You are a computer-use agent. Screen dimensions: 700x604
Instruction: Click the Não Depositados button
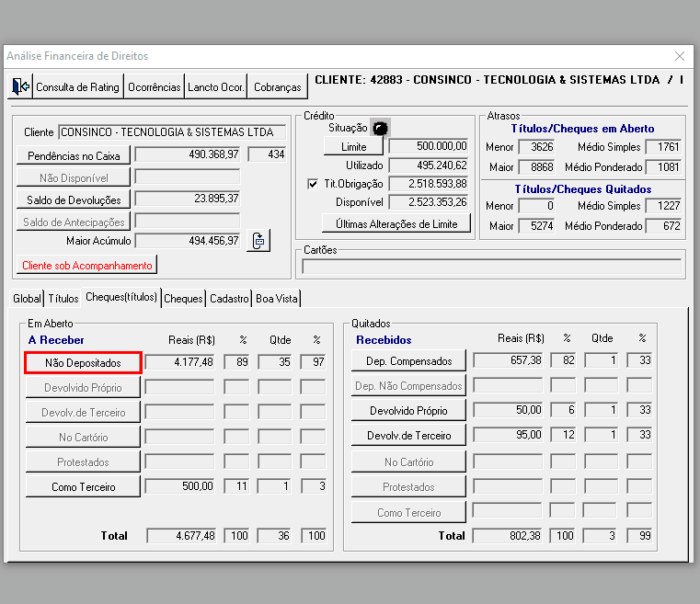coord(82,362)
